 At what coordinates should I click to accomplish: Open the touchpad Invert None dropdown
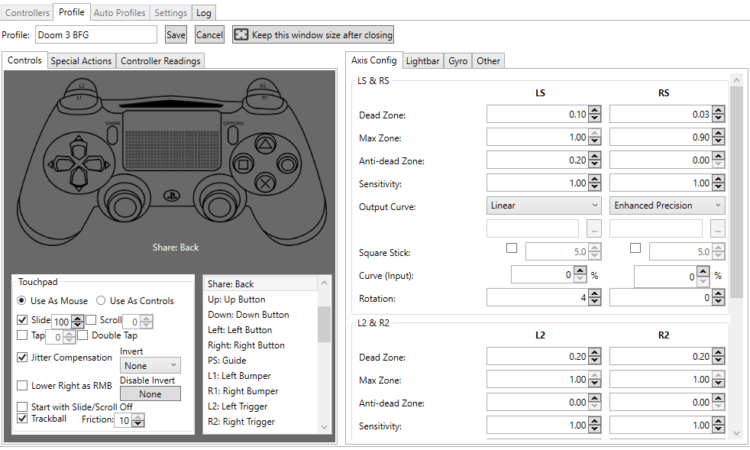(x=150, y=366)
